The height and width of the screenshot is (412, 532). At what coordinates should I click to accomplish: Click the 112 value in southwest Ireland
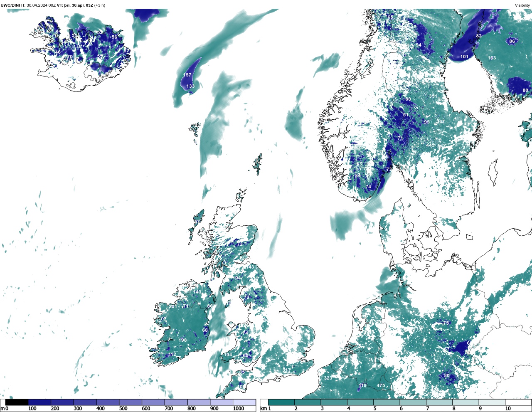(x=172, y=355)
